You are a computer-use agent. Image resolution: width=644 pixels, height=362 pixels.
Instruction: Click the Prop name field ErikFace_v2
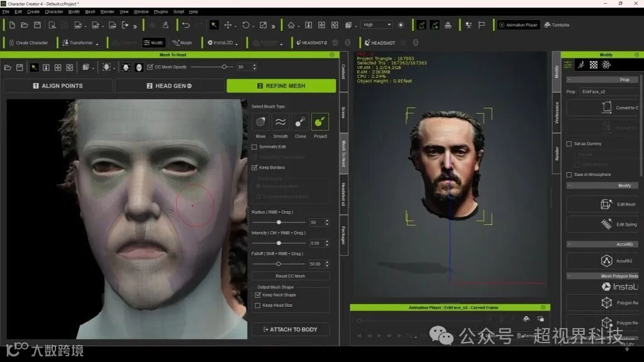click(609, 92)
